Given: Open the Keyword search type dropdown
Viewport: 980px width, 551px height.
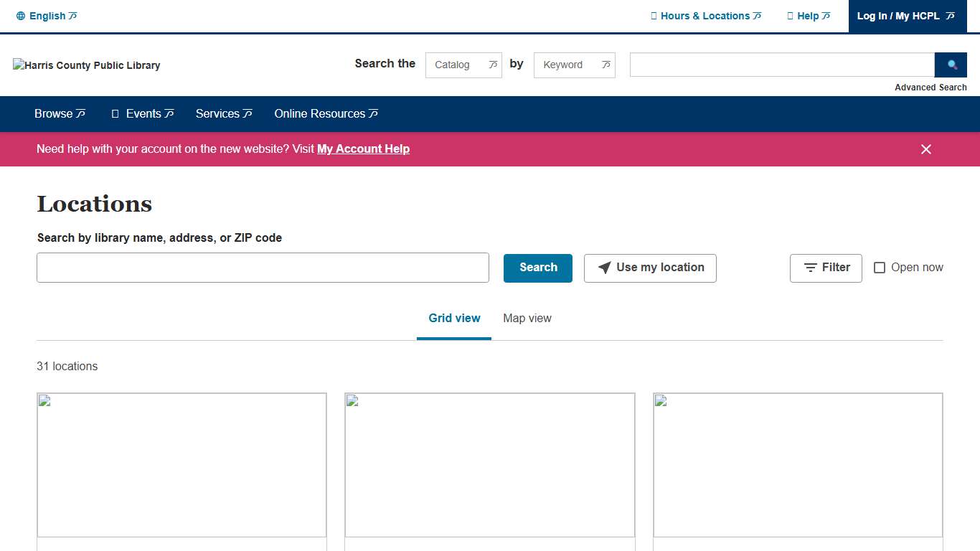Looking at the screenshot, I should 574,65.
